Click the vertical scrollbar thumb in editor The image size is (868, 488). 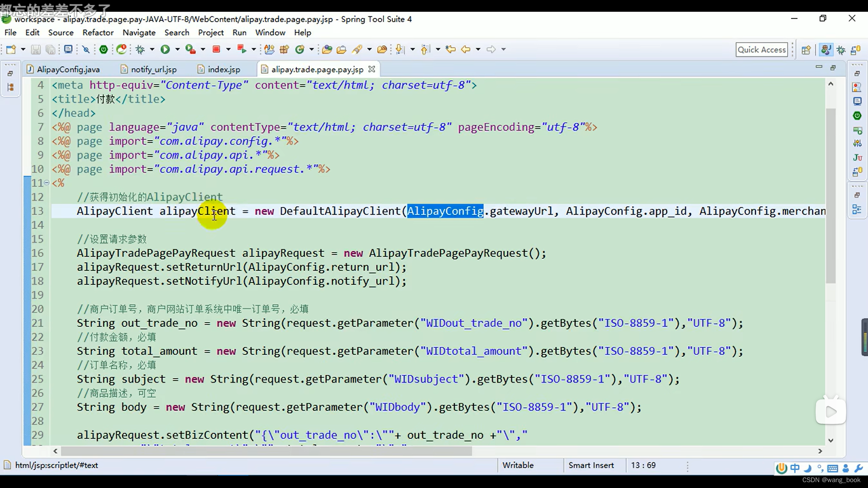point(830,196)
